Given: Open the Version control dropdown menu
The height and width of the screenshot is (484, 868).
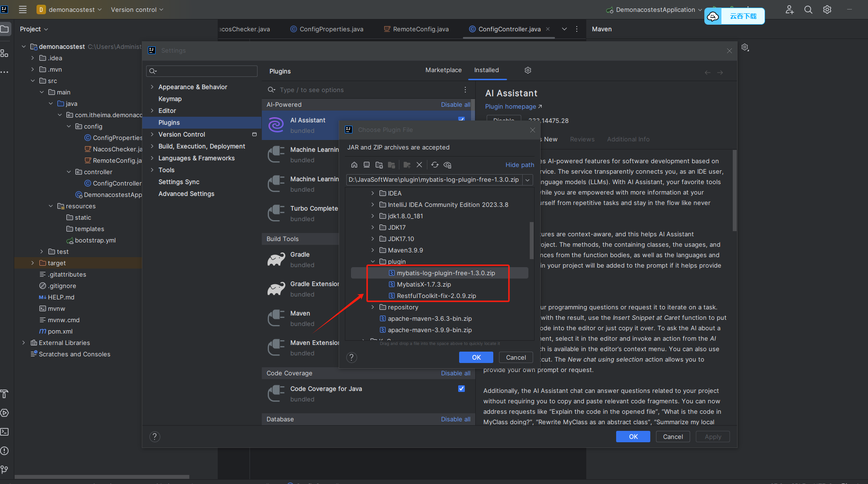Looking at the screenshot, I should click(137, 9).
